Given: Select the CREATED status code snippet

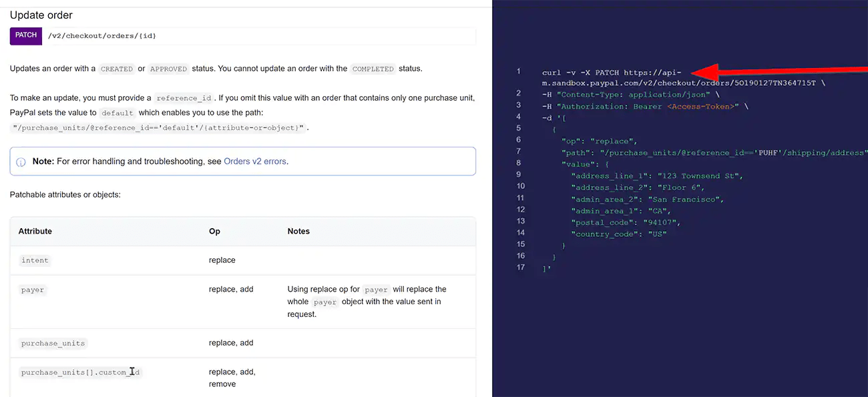Looking at the screenshot, I should point(117,69).
